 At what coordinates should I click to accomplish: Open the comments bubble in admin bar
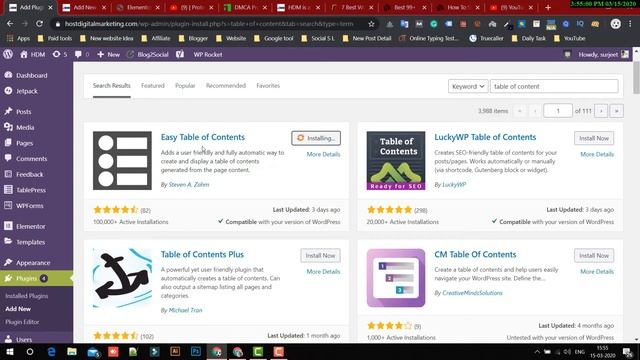tap(82, 54)
